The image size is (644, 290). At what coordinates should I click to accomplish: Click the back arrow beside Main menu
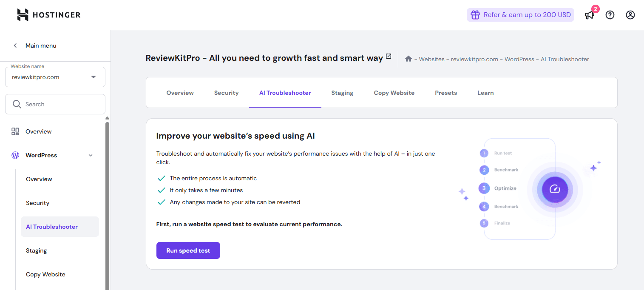[15, 45]
